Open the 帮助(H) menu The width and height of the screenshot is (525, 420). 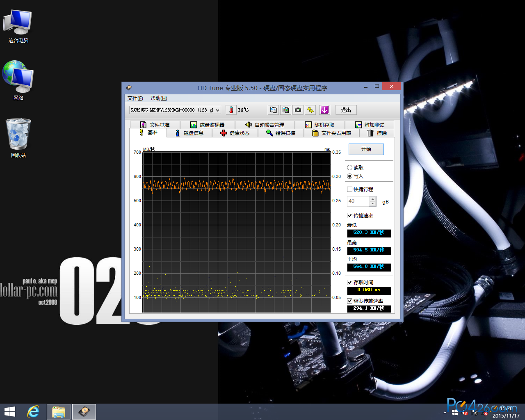pyautogui.click(x=159, y=98)
